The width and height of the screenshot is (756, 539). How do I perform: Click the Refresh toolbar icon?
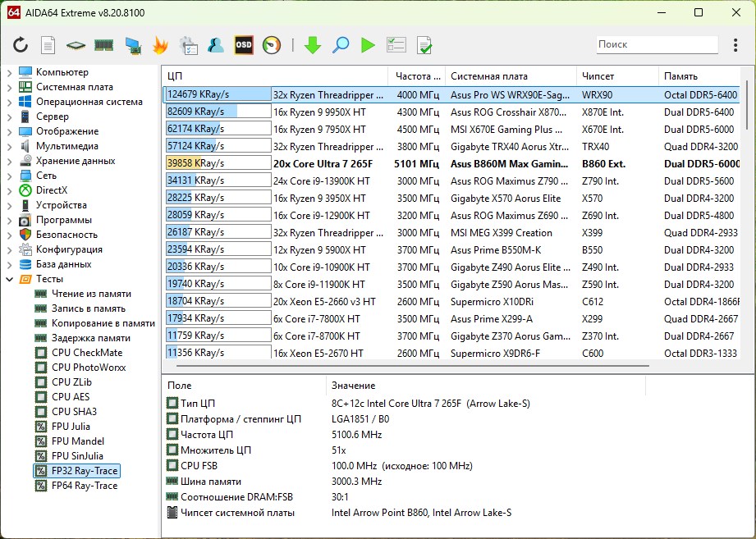tap(21, 45)
